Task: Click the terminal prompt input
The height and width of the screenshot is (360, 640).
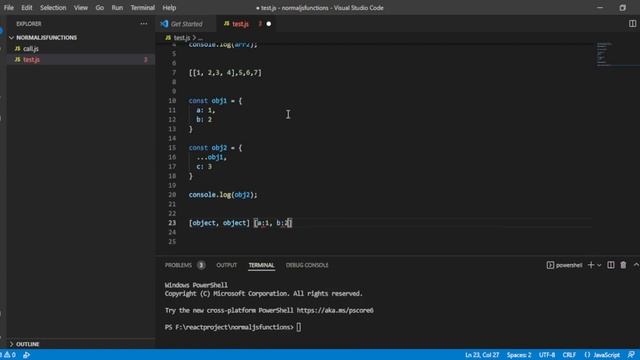Action: 299,327
